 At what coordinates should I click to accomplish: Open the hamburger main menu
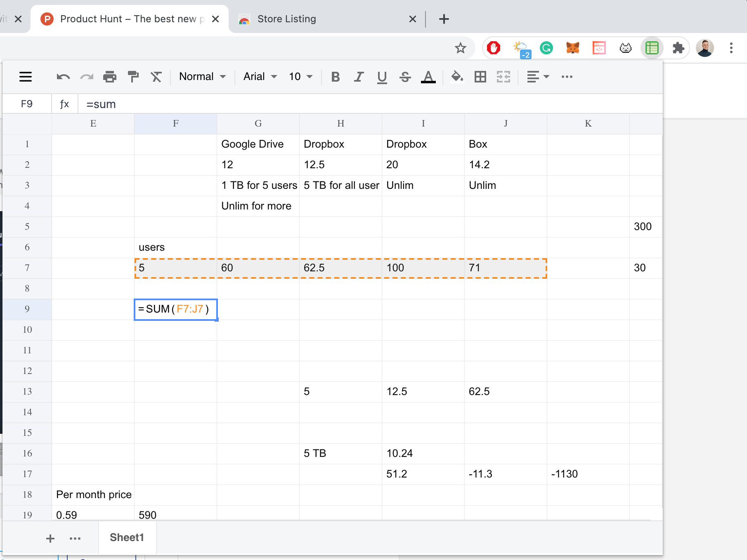tap(26, 77)
